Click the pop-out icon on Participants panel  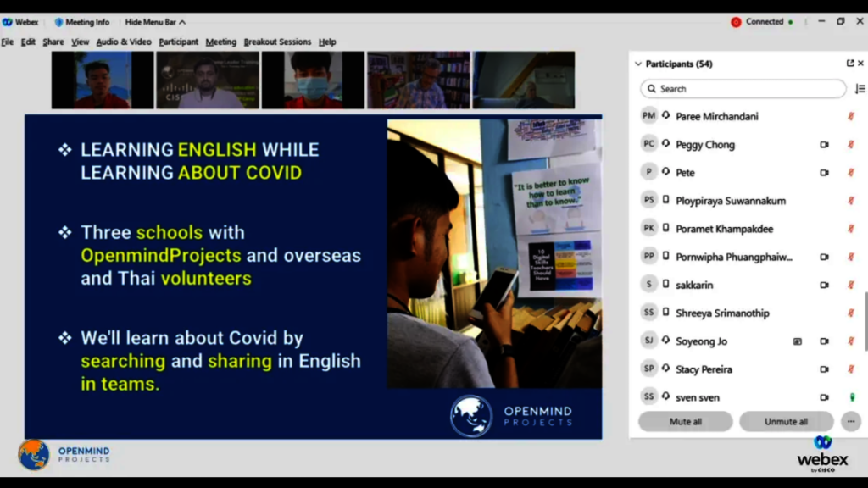852,63
